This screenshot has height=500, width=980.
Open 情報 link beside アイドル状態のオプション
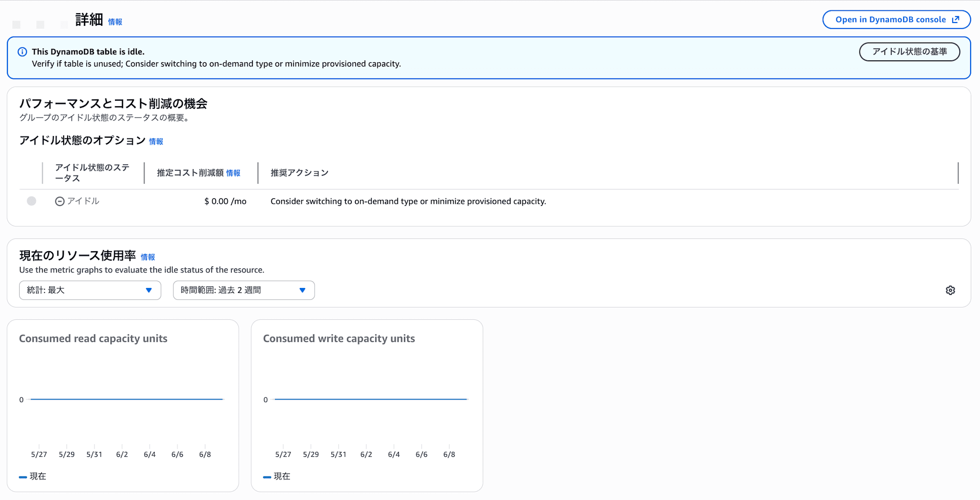pos(156,142)
